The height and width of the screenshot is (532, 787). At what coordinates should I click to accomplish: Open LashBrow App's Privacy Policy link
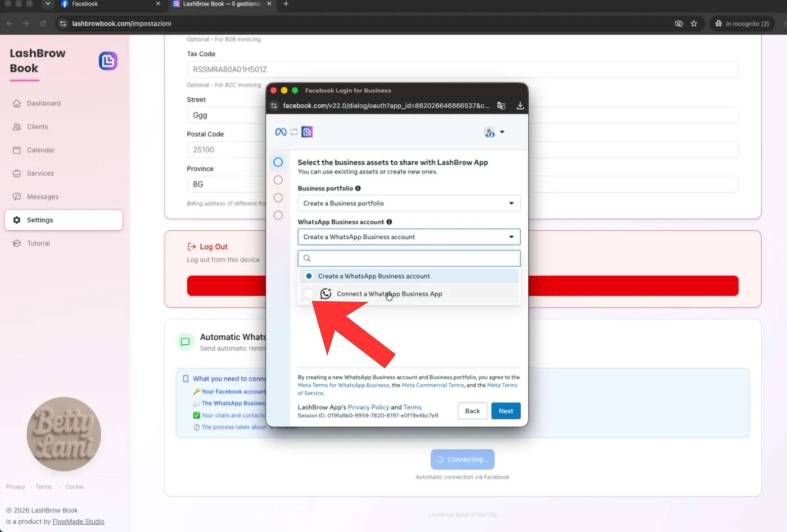pyautogui.click(x=368, y=407)
